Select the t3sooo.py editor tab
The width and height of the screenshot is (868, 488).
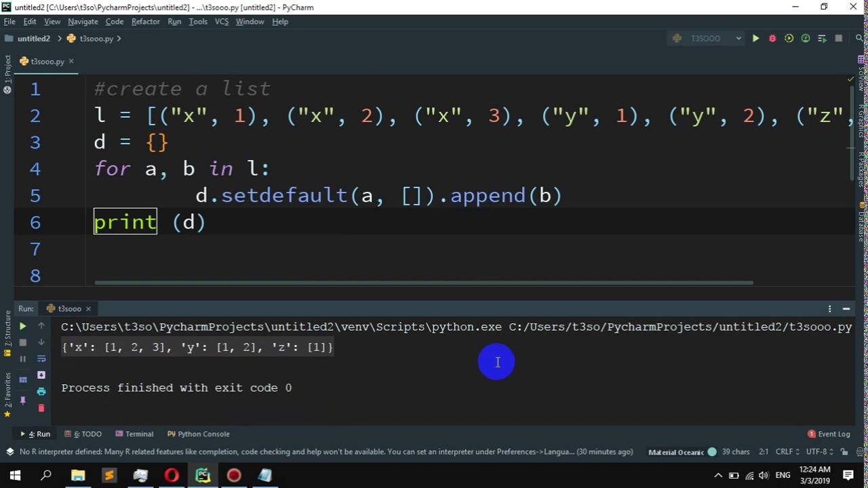point(47,61)
